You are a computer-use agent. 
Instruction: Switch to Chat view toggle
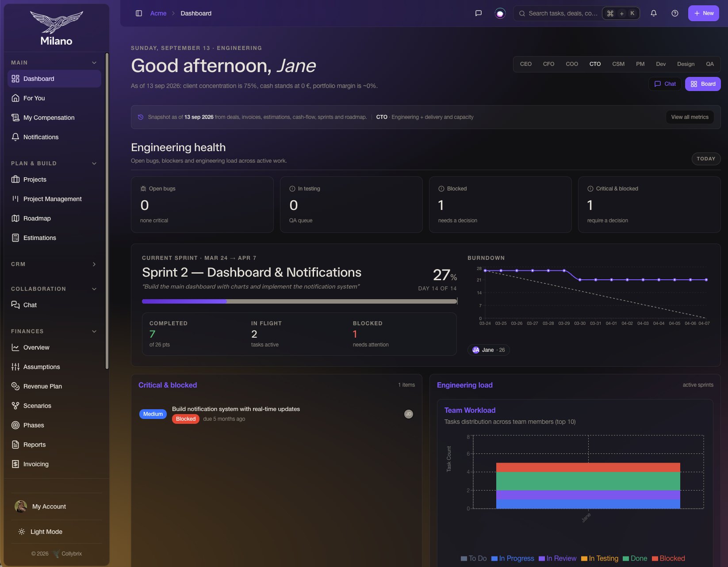pos(665,84)
